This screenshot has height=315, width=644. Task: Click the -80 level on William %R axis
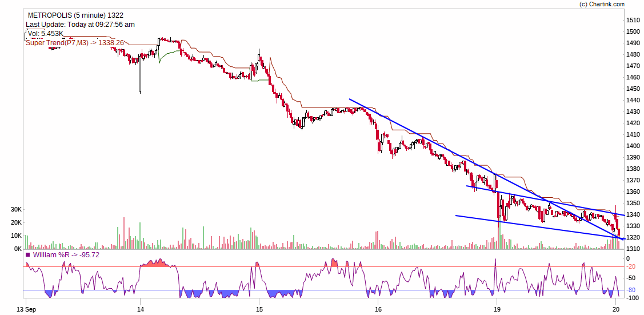pyautogui.click(x=631, y=290)
